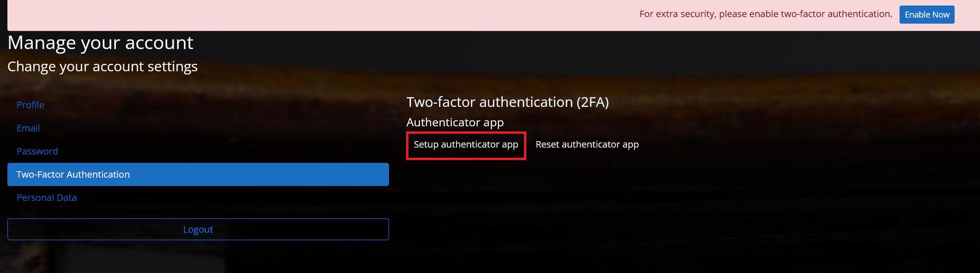The height and width of the screenshot is (273, 980).
Task: Sign out using the Logout button
Action: (198, 230)
